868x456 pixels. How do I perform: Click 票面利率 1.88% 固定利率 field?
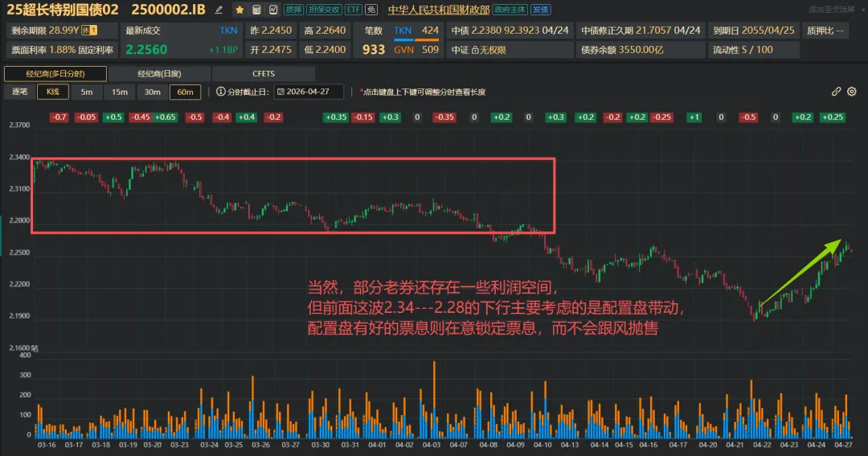62,50
